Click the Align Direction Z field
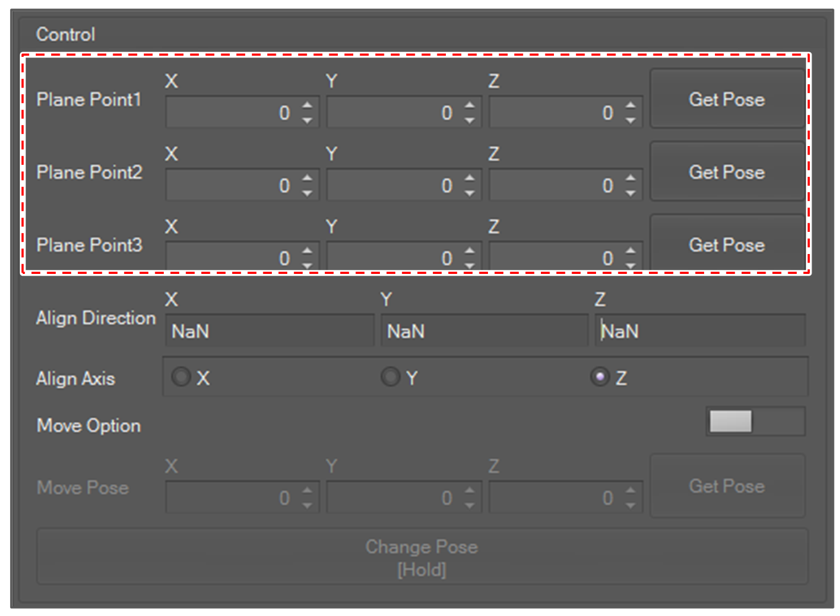The height and width of the screenshot is (616, 840). [701, 331]
